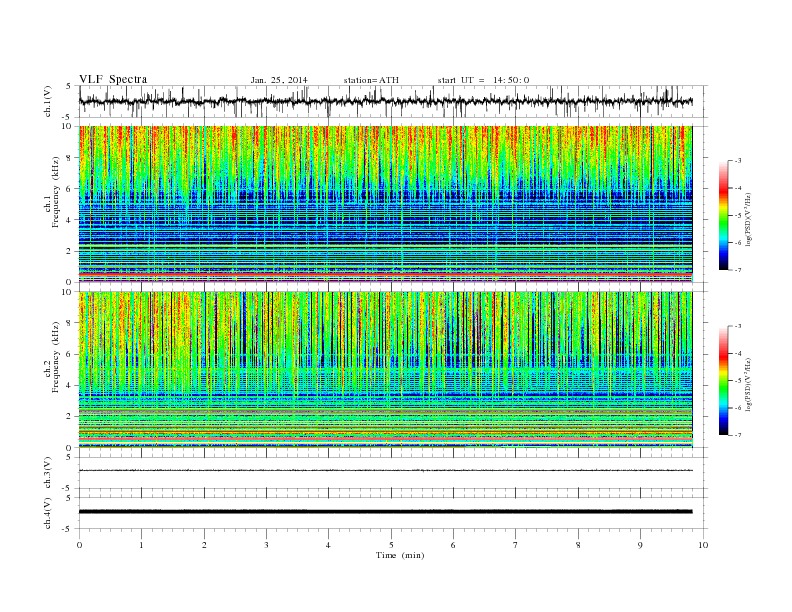
Task: Click time axis tick label "0"
Action: [x=79, y=545]
